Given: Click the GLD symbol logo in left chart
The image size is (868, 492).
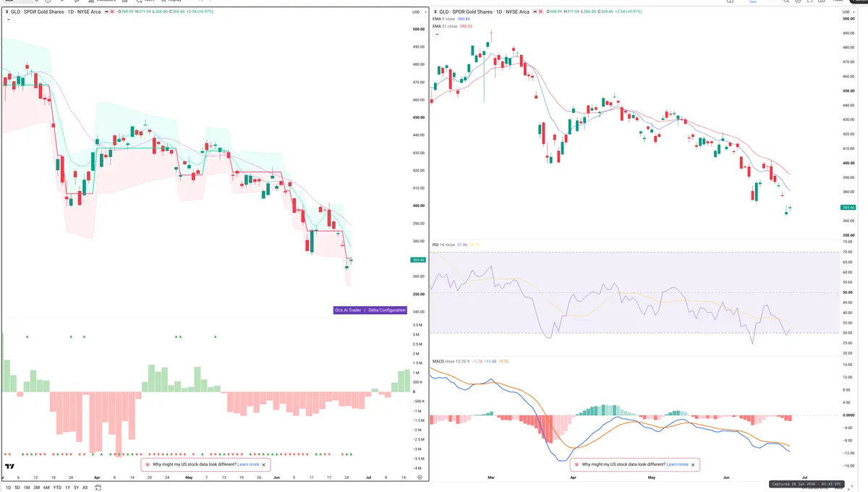Looking at the screenshot, I should (7, 12).
